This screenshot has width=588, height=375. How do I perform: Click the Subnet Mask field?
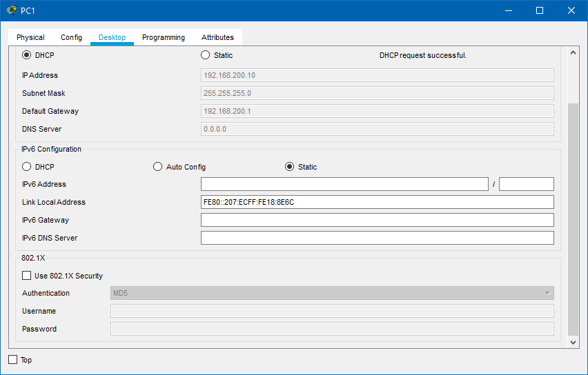coord(378,93)
